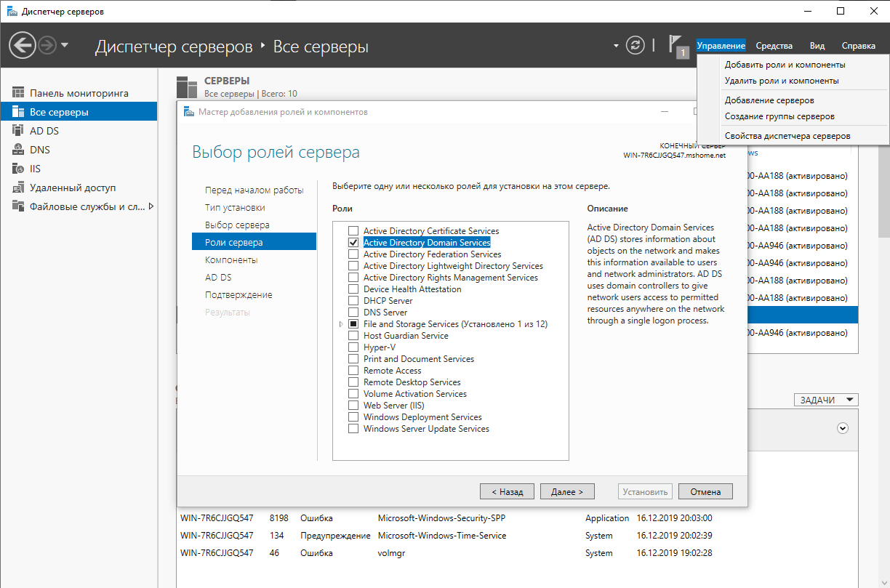Open the Средства menu
The width and height of the screenshot is (890, 588).
point(774,45)
